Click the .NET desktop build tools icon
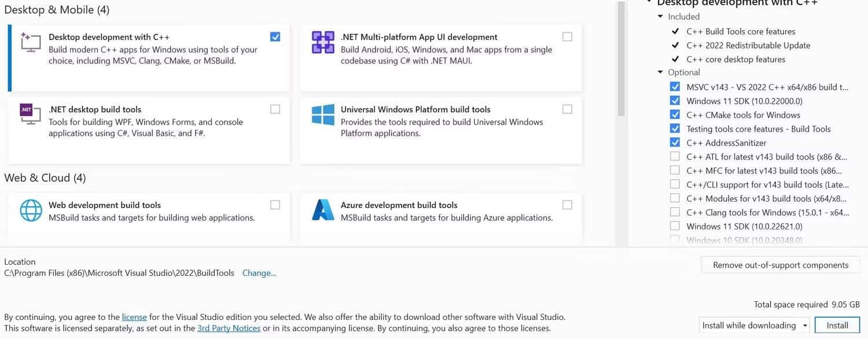 pyautogui.click(x=30, y=115)
